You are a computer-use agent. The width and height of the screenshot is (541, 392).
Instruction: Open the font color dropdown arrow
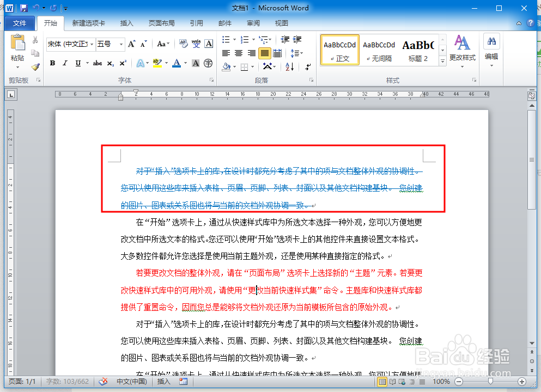pos(185,64)
